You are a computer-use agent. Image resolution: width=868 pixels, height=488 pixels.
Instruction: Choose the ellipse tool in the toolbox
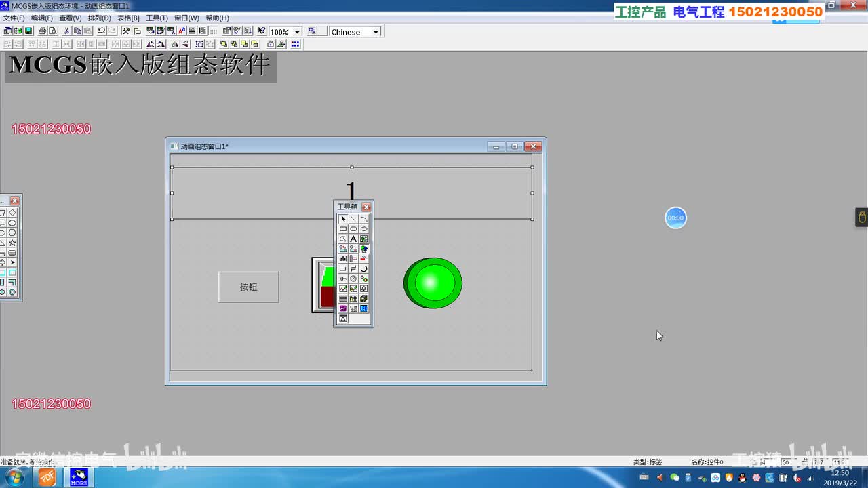[363, 229]
